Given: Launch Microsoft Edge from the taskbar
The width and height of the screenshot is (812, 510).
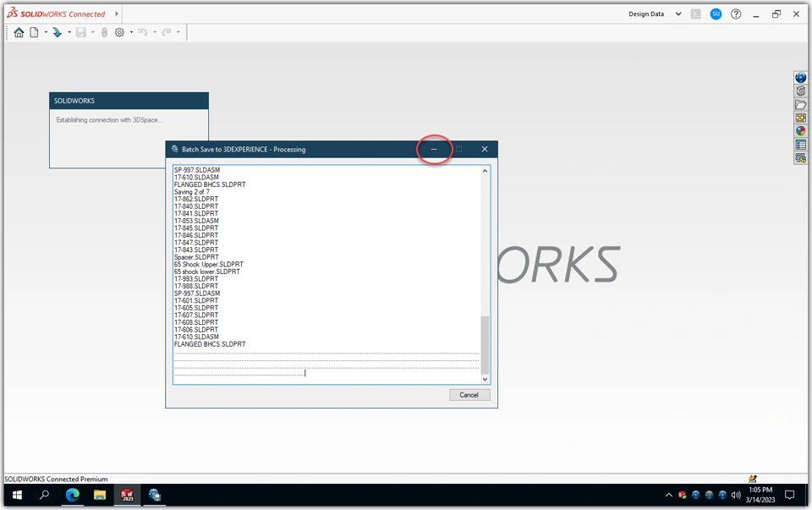Looking at the screenshot, I should coord(73,496).
